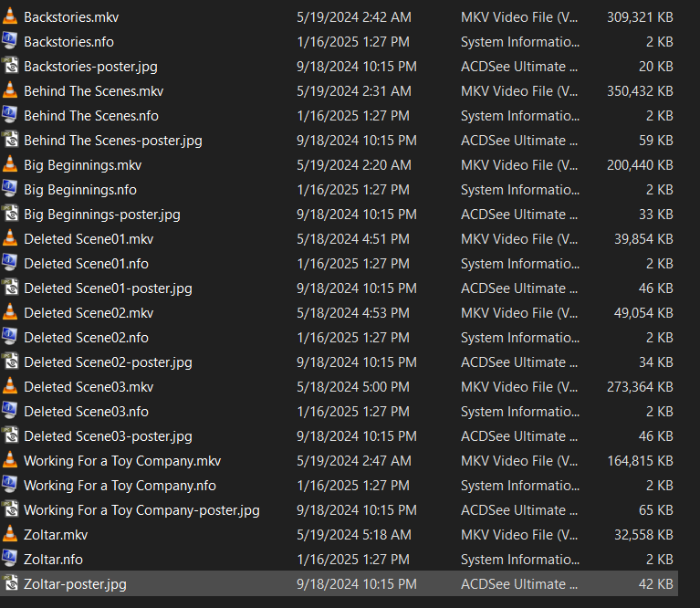Click the date 5/18/2024 5:00 PM
This screenshot has width=700, height=608.
point(353,386)
